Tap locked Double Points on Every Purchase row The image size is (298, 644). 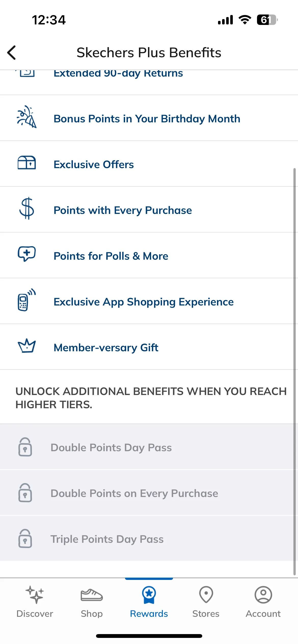click(149, 493)
